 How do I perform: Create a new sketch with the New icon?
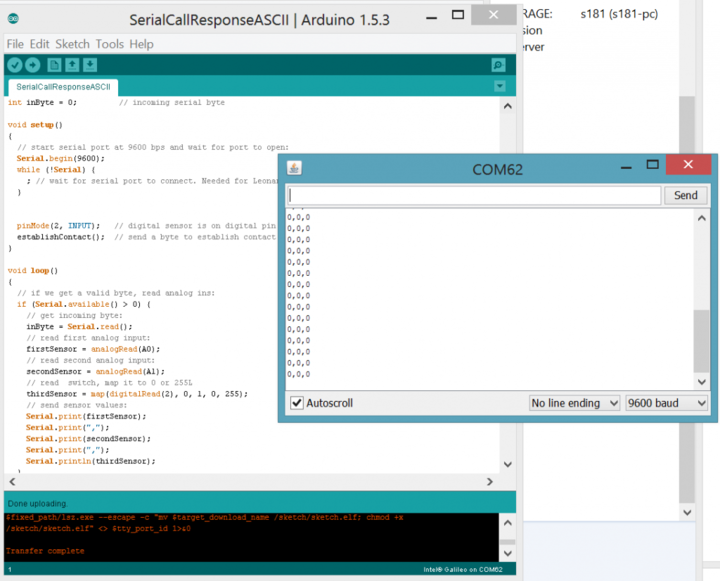coord(54,65)
